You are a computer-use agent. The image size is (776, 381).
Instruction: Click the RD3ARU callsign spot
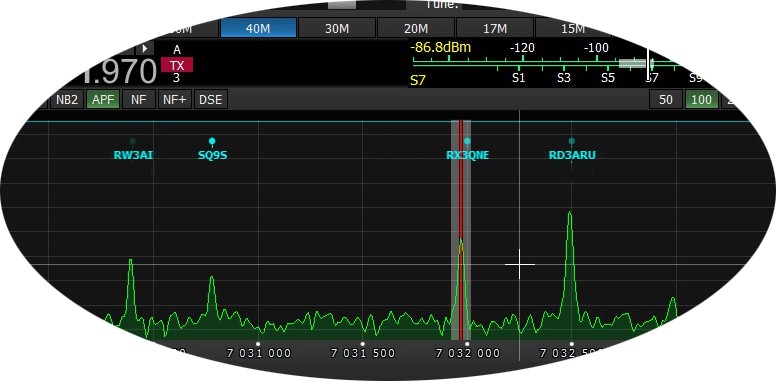tap(572, 155)
